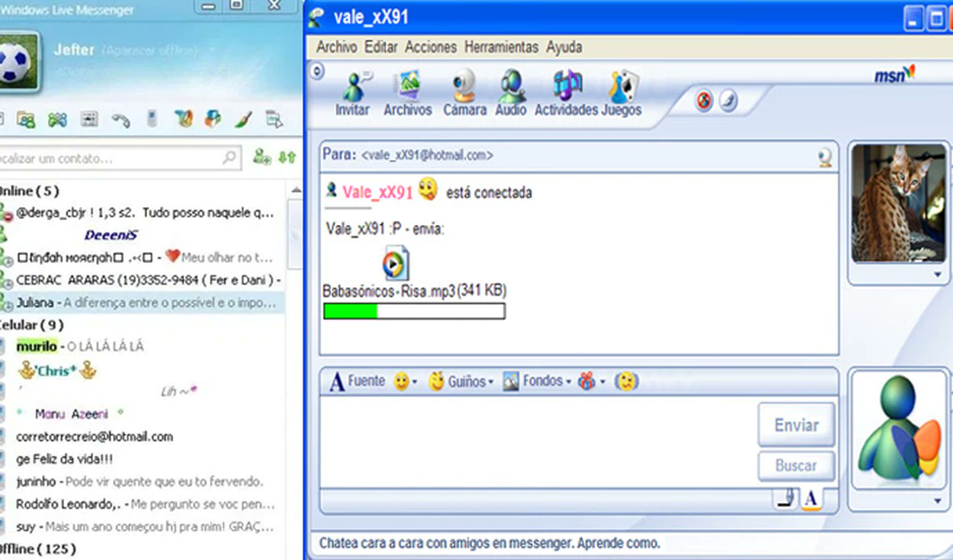Screen dimensions: 953x560
Task: Select contact CEBRAC ARARAS
Action: 143,280
